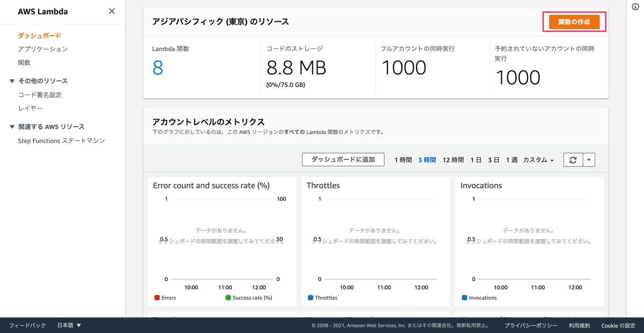Click the Invocations chart title
This screenshot has height=333, width=644.
481,185
